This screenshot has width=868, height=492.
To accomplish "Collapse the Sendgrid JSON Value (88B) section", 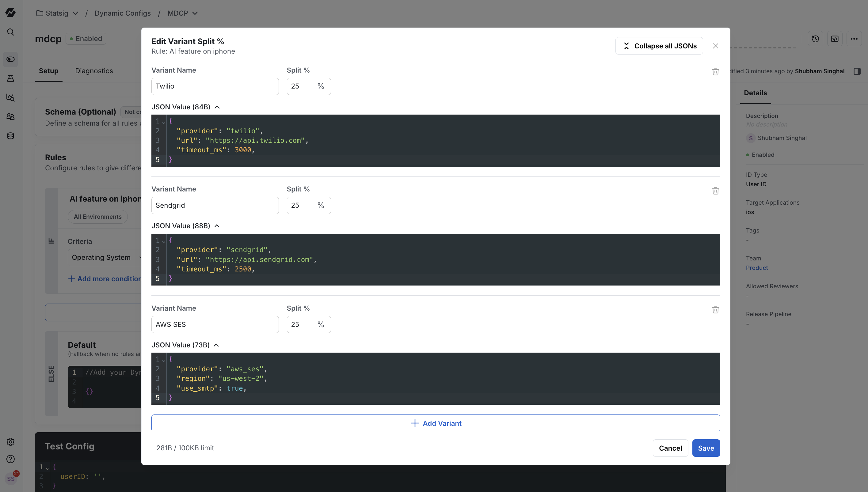I will (185, 226).
